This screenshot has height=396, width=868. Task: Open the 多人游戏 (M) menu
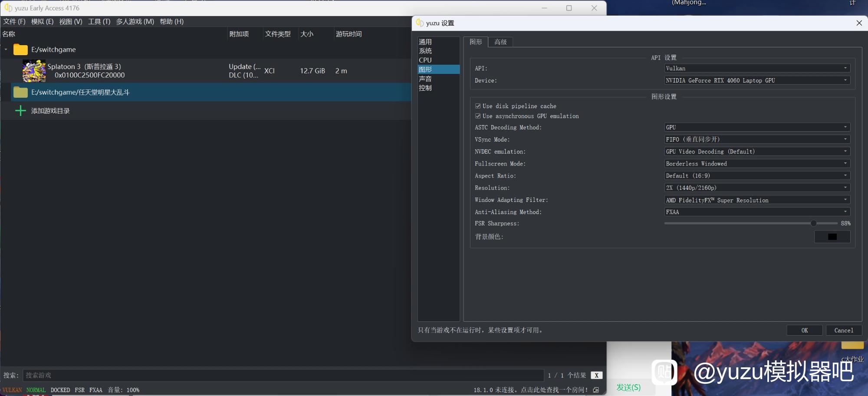(x=135, y=21)
